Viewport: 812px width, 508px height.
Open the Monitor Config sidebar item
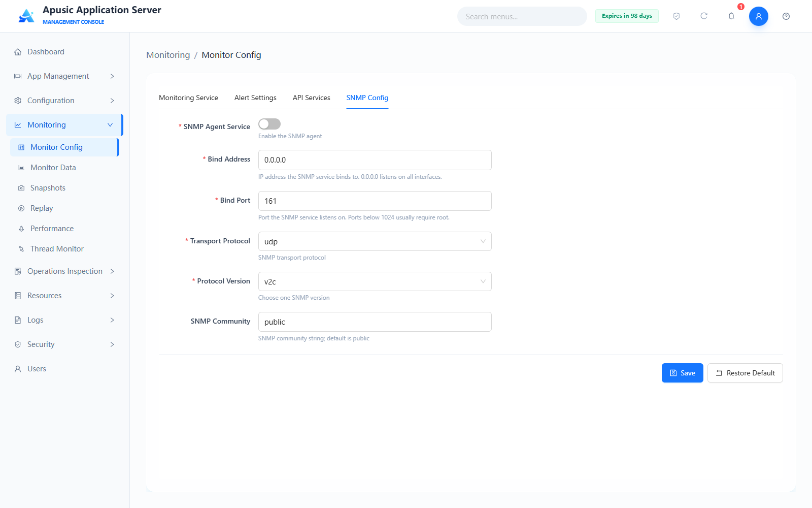[x=64, y=147]
